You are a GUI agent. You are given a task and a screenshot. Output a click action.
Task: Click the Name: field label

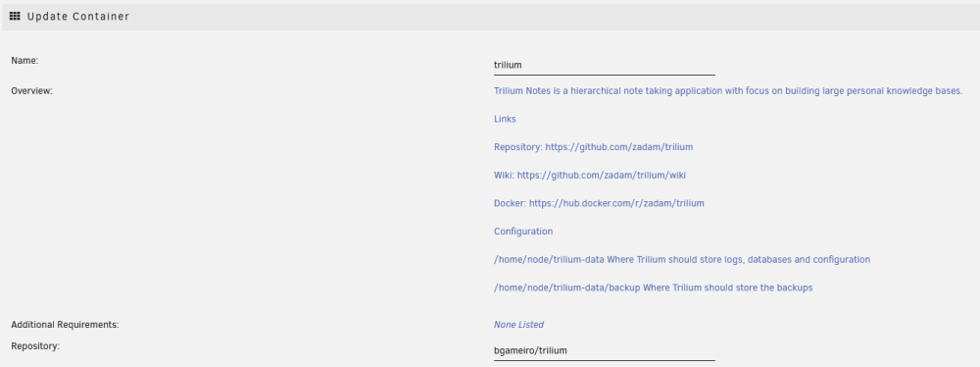[25, 60]
